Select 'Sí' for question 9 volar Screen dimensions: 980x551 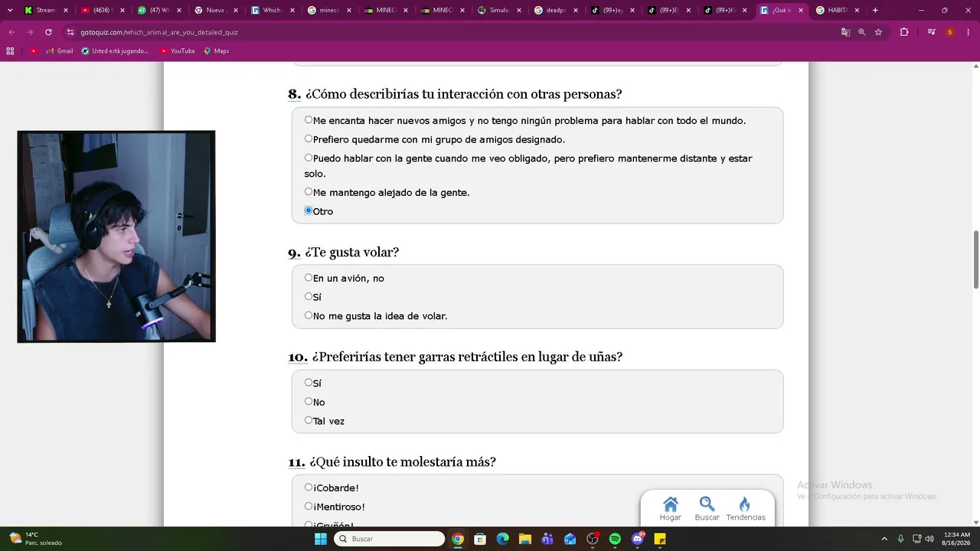pos(309,297)
